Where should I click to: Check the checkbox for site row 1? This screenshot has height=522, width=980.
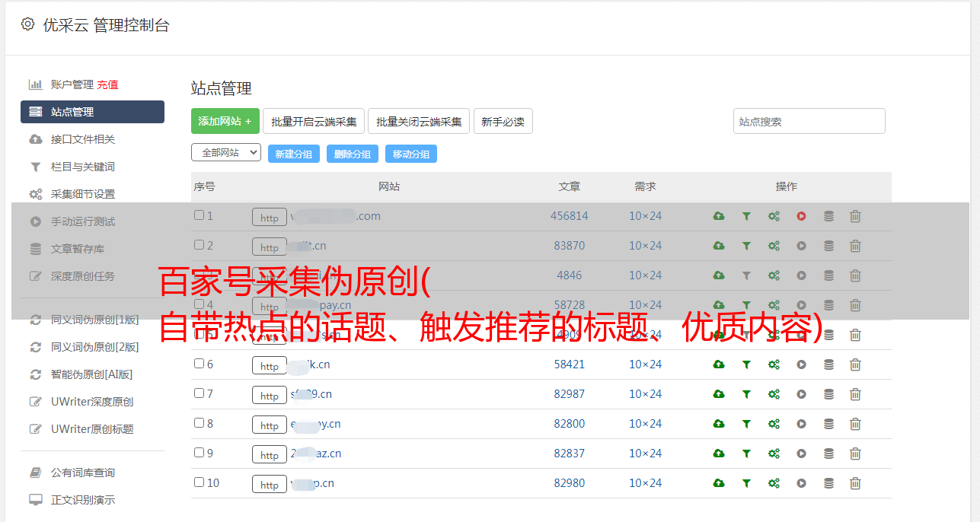pyautogui.click(x=199, y=215)
